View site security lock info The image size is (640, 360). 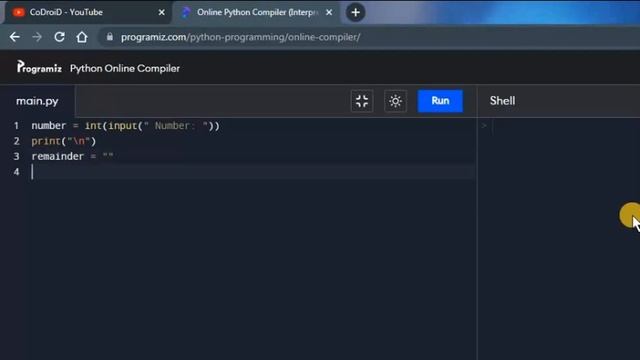[109, 37]
